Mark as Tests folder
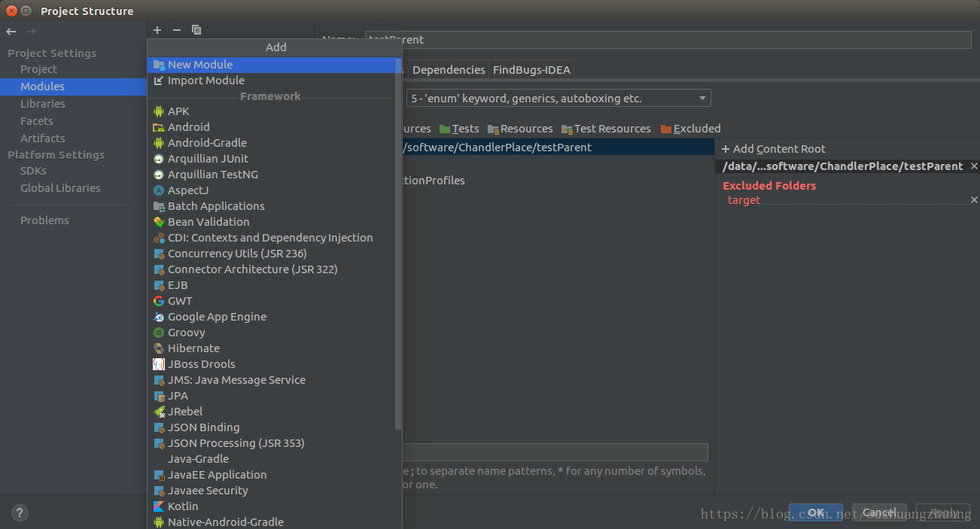 459,129
